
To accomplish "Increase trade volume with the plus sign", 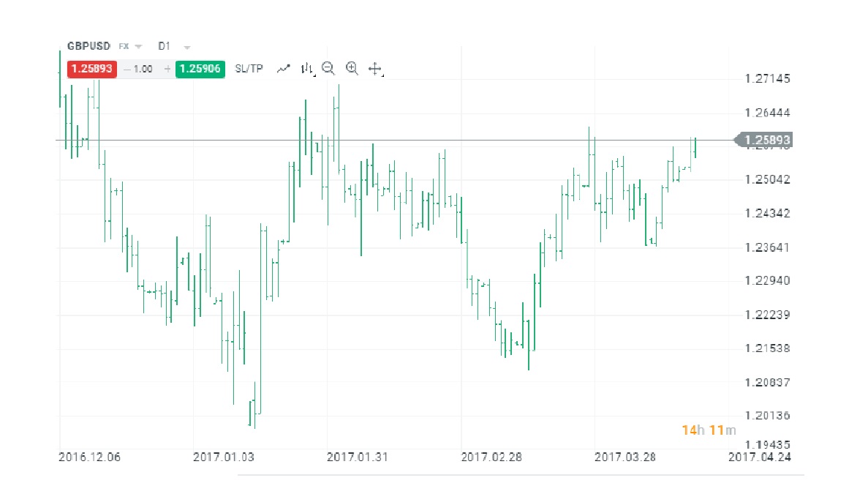I will point(167,69).
